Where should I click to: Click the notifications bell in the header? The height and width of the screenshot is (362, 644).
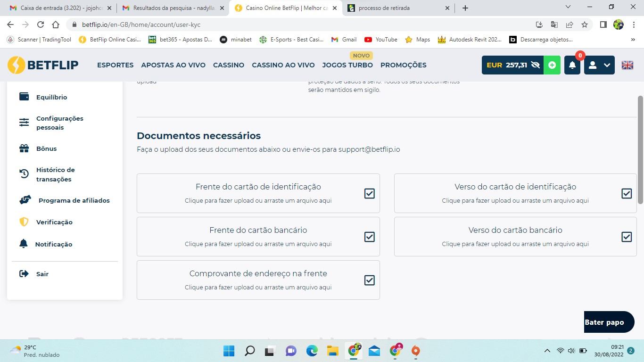point(572,65)
